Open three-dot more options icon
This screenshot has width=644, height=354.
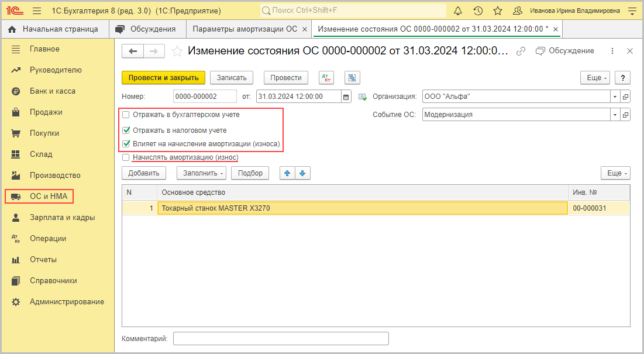tap(612, 51)
